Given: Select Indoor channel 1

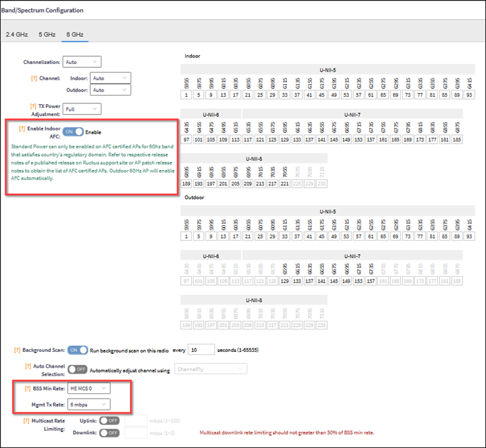Looking at the screenshot, I should click(x=186, y=95).
